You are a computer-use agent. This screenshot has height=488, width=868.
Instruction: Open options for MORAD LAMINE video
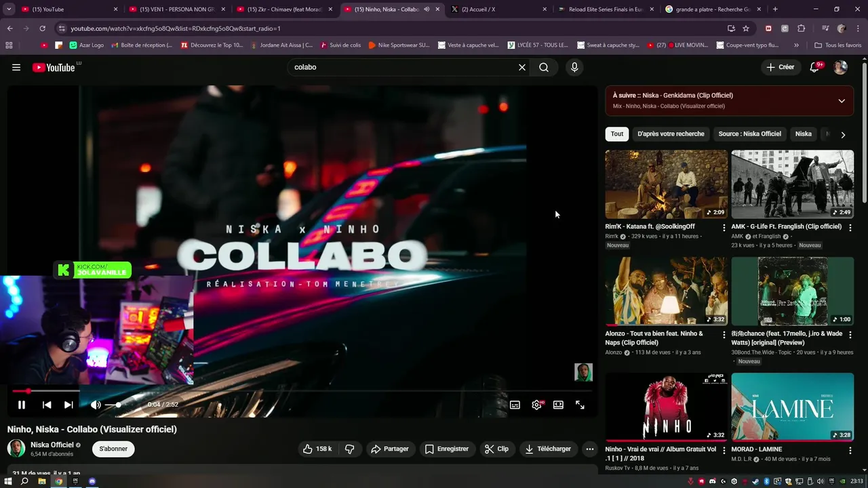click(850, 451)
